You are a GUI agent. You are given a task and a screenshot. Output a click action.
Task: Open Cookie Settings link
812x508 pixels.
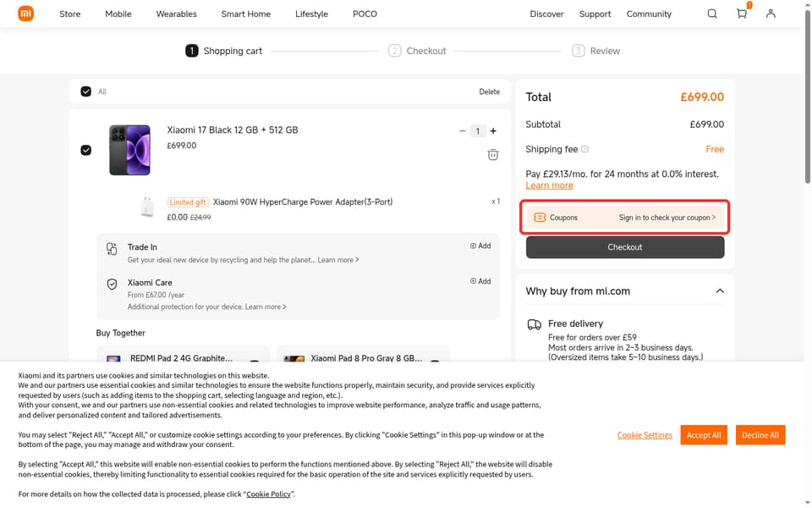tap(645, 435)
